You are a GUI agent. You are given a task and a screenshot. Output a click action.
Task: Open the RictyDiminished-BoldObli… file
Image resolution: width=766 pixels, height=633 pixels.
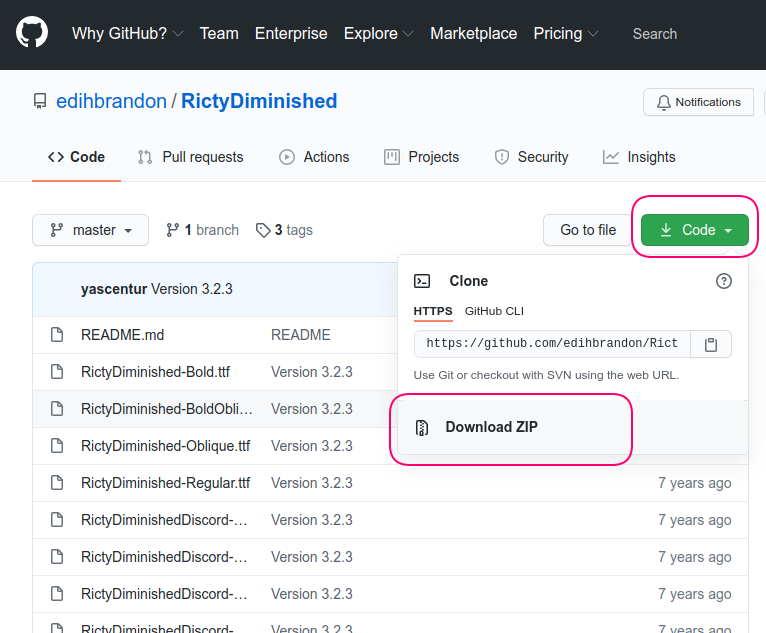point(167,409)
